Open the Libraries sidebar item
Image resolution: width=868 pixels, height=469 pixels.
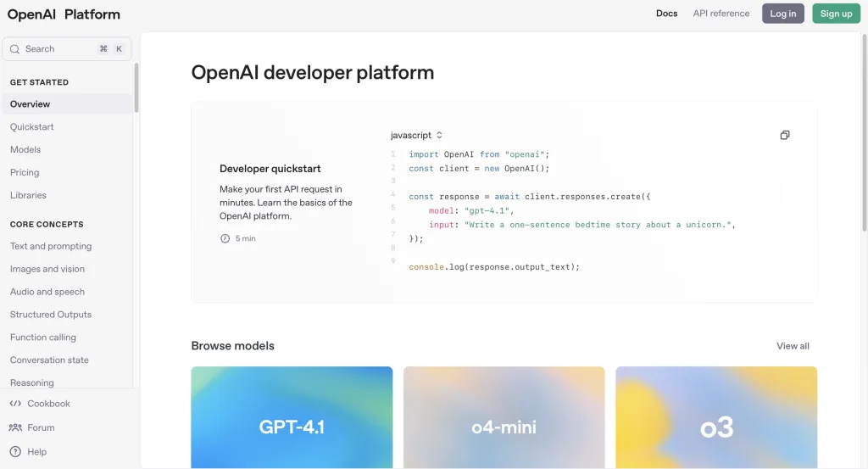pos(28,195)
